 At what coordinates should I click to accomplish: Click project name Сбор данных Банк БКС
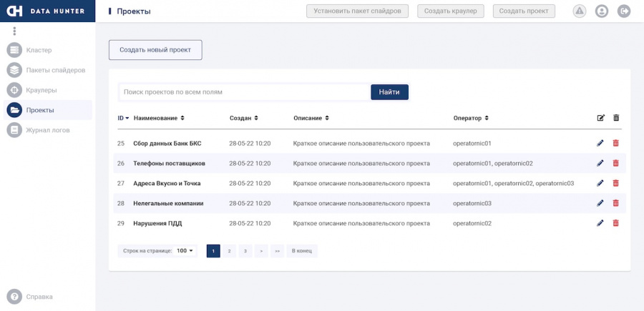coord(167,143)
